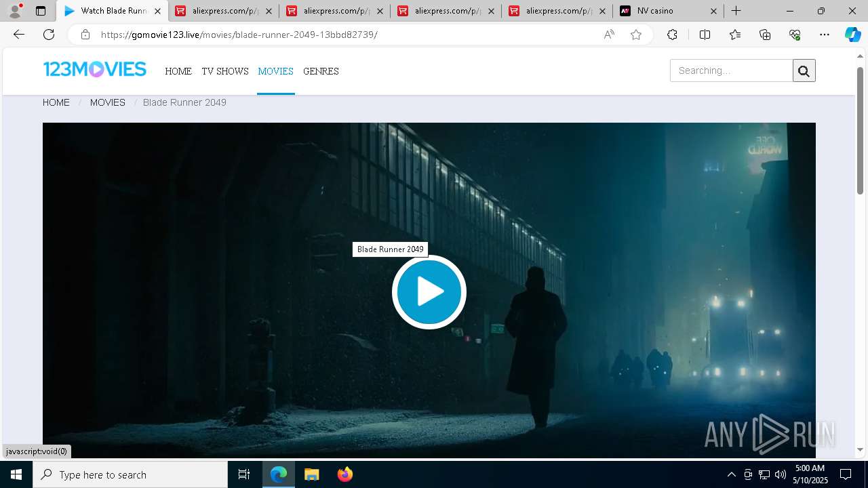The image size is (868, 488).
Task: Go back to the previous page
Action: pos(19,35)
